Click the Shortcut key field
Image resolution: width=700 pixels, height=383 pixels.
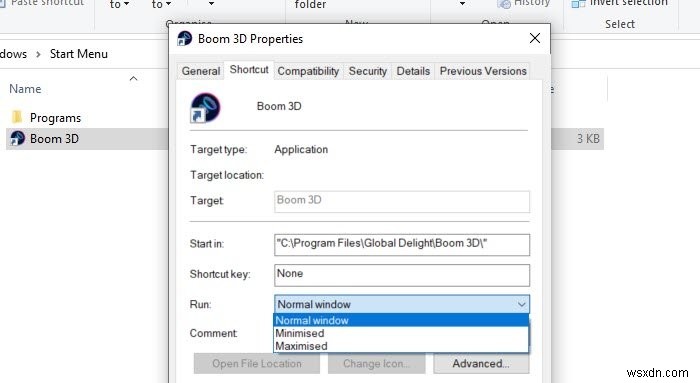(402, 275)
